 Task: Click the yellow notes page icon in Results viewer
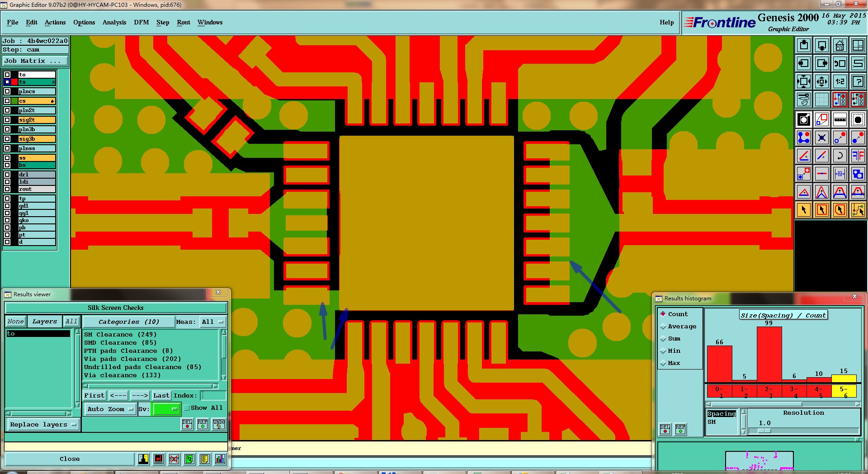[204, 459]
